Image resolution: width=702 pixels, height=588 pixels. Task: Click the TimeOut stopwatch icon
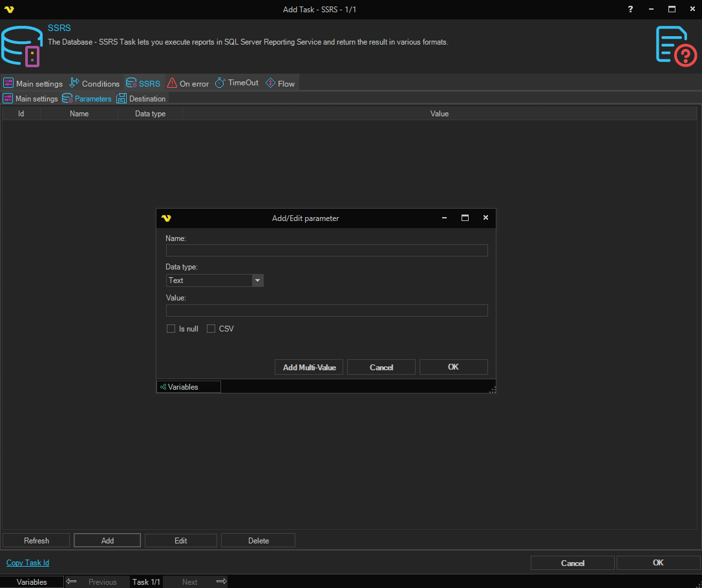220,83
